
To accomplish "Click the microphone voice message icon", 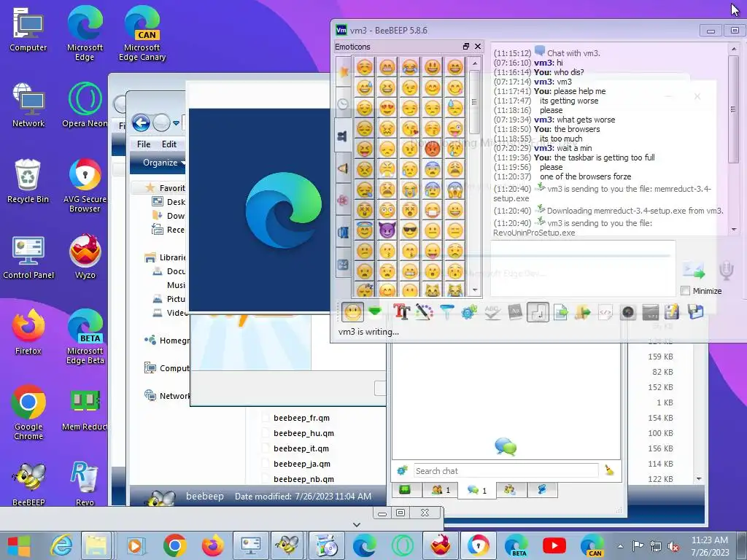I will point(726,271).
